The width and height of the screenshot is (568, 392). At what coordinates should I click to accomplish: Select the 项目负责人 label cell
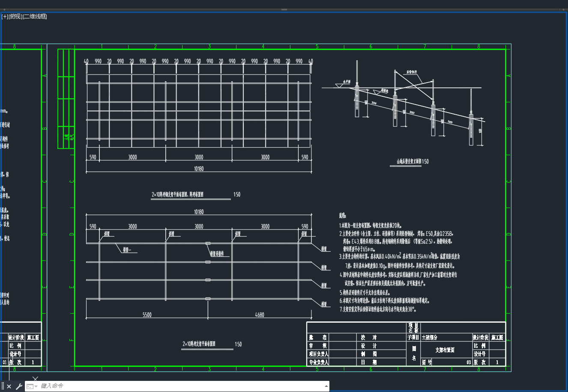coord(318,354)
